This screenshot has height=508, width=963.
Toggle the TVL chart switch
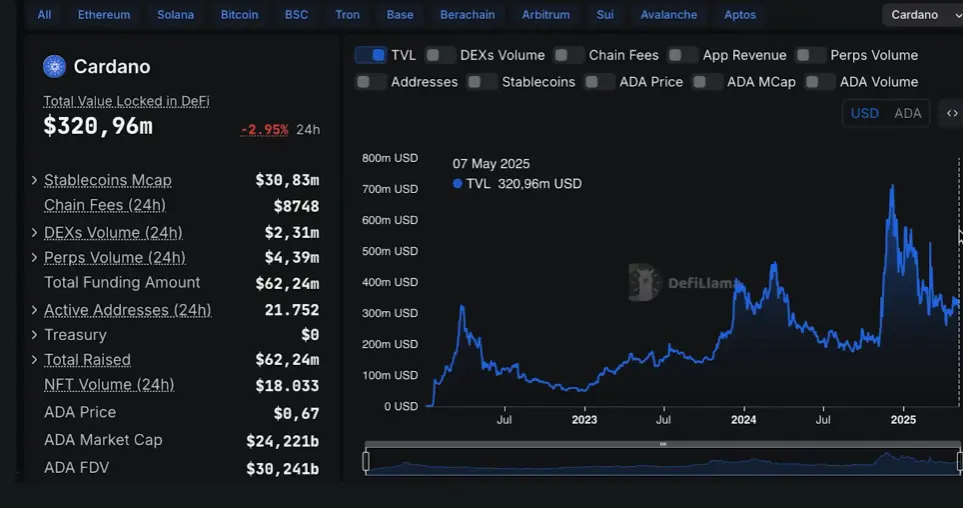370,55
